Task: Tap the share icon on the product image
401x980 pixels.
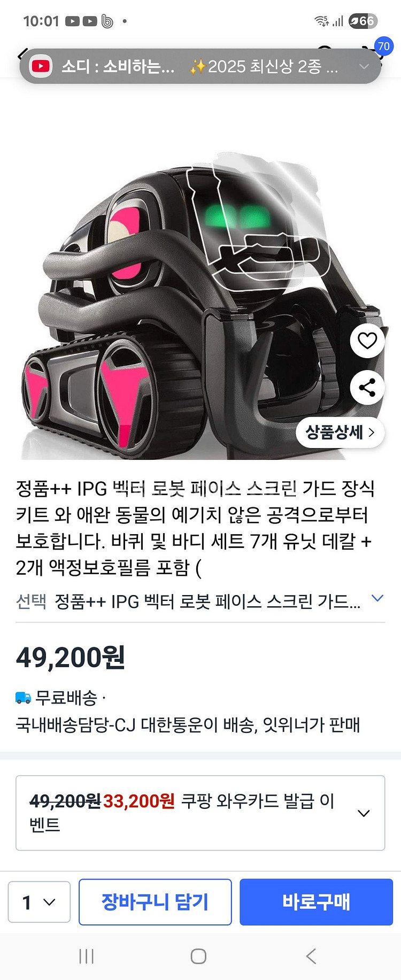Action: point(367,388)
